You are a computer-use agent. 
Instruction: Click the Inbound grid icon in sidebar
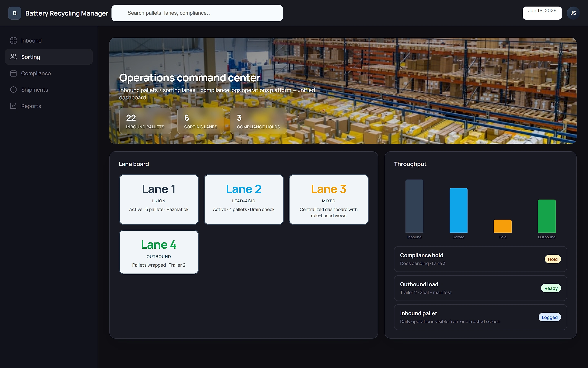[x=13, y=40]
